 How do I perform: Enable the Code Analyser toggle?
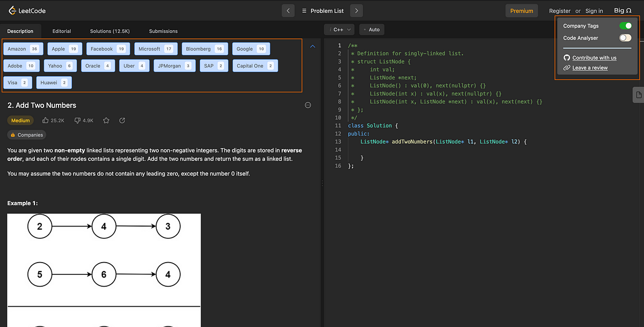click(625, 38)
